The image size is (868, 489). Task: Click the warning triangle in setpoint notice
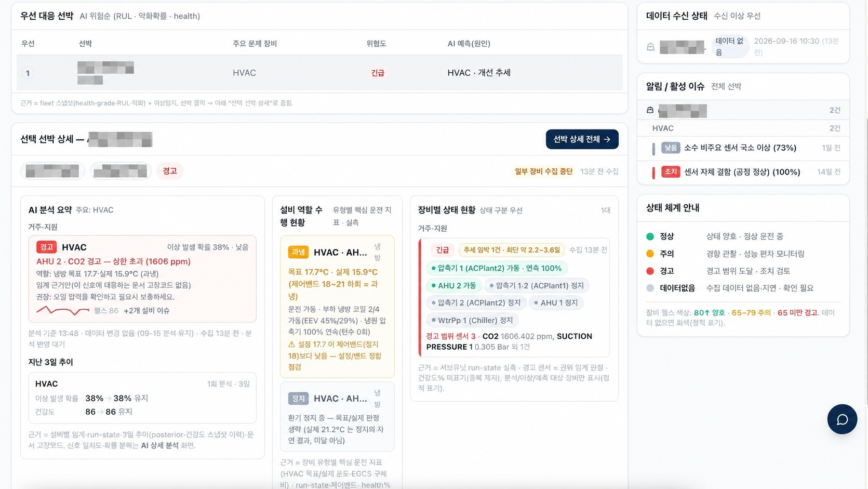(x=291, y=344)
